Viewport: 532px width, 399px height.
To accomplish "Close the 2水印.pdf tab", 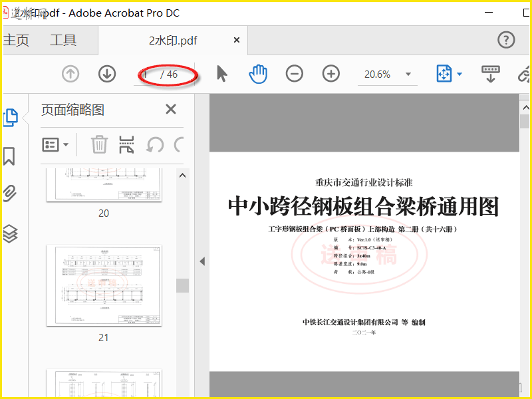I will tap(237, 40).
